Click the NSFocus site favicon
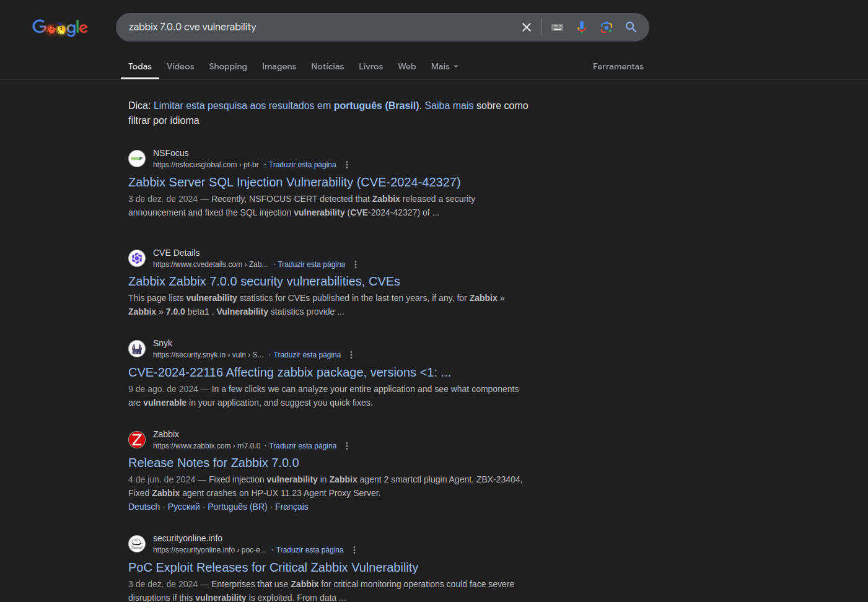 tap(137, 159)
